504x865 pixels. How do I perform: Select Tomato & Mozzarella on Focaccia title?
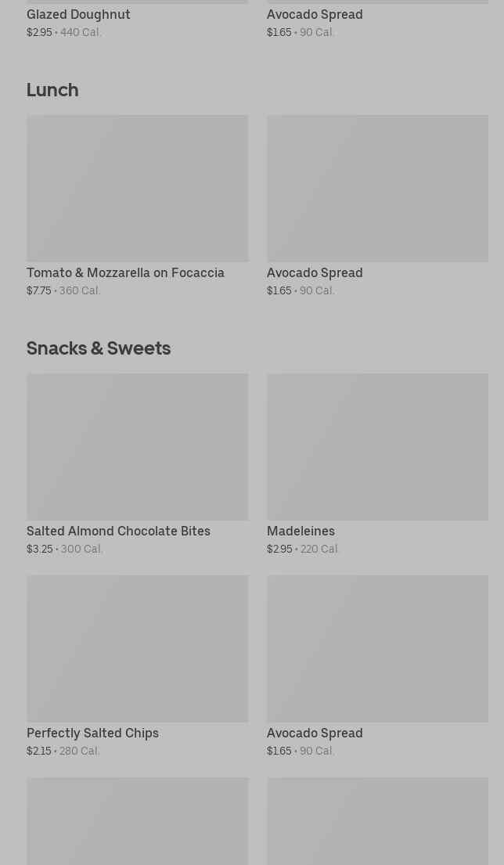tap(126, 272)
